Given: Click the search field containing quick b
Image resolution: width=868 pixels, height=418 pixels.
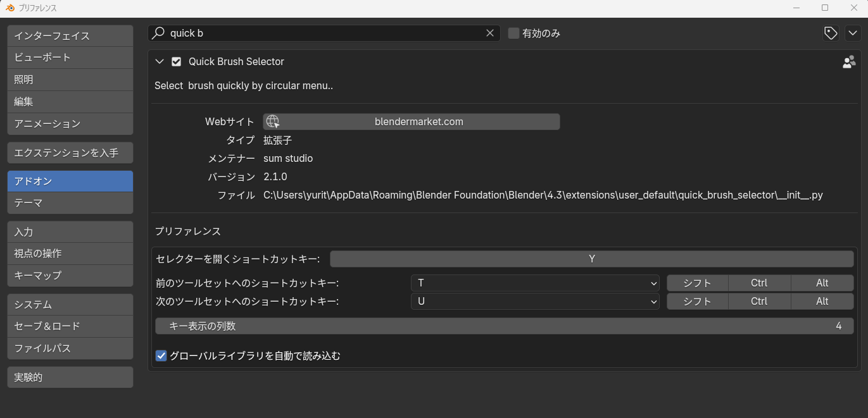Looking at the screenshot, I should [324, 33].
